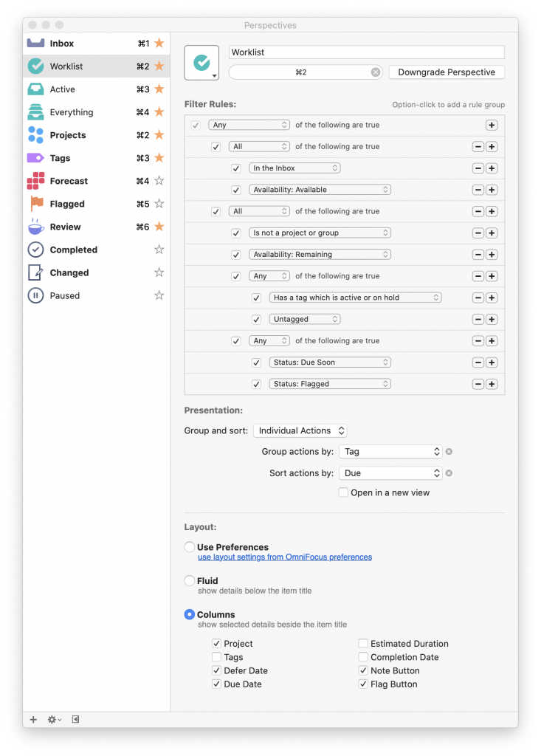Open the Worklist perspective icon chooser
This screenshot has height=756, width=541.
(201, 63)
